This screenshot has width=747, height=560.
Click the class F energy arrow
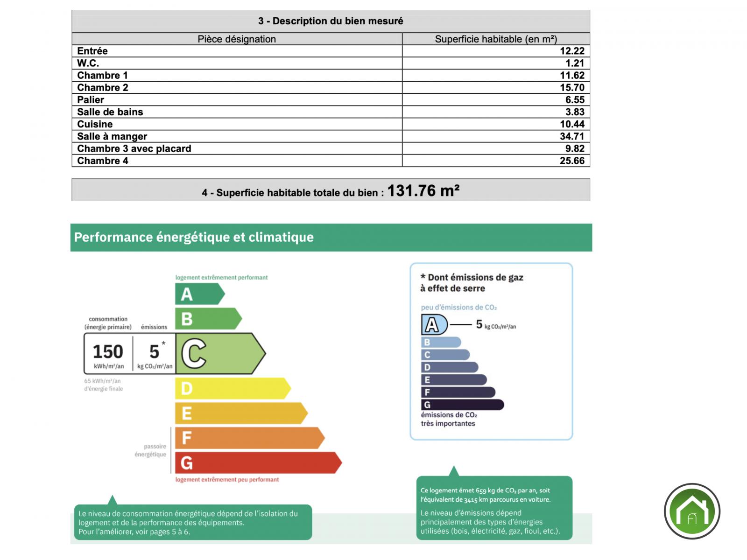click(x=250, y=438)
